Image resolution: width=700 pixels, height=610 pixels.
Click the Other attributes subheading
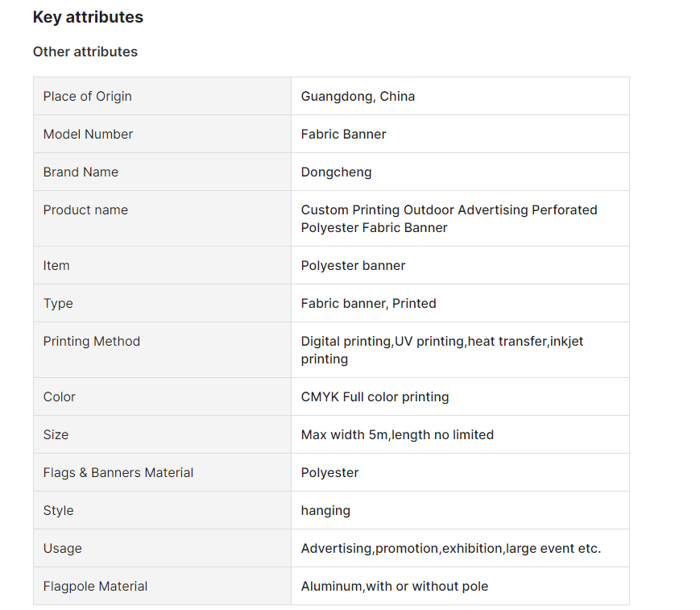pyautogui.click(x=85, y=52)
